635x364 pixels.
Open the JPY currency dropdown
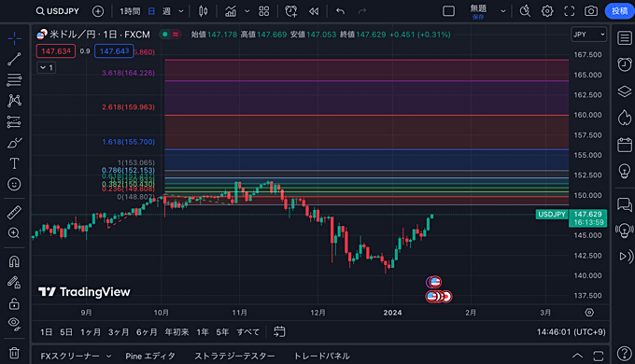(589, 35)
